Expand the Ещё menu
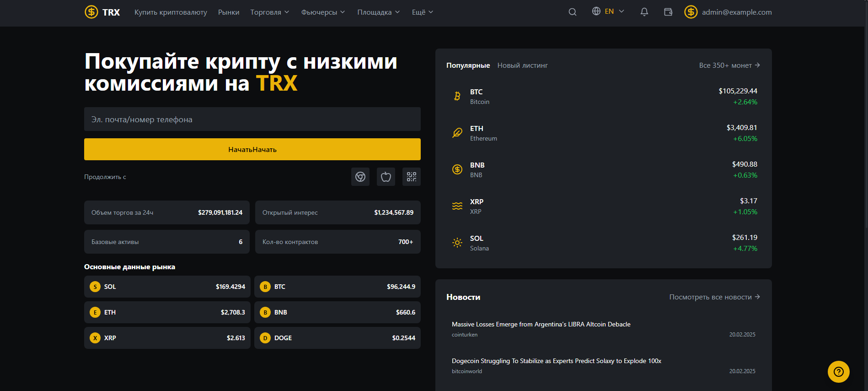The width and height of the screenshot is (868, 391). click(x=422, y=12)
